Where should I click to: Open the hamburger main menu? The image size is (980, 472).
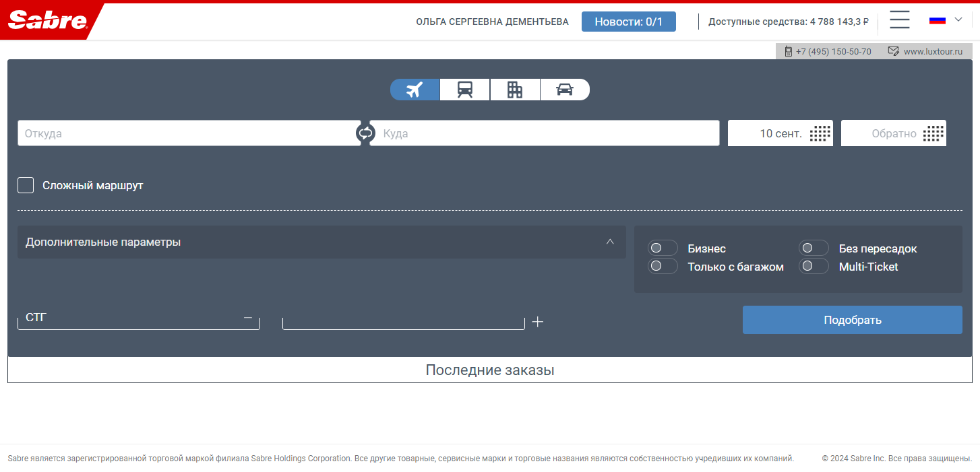pyautogui.click(x=899, y=20)
